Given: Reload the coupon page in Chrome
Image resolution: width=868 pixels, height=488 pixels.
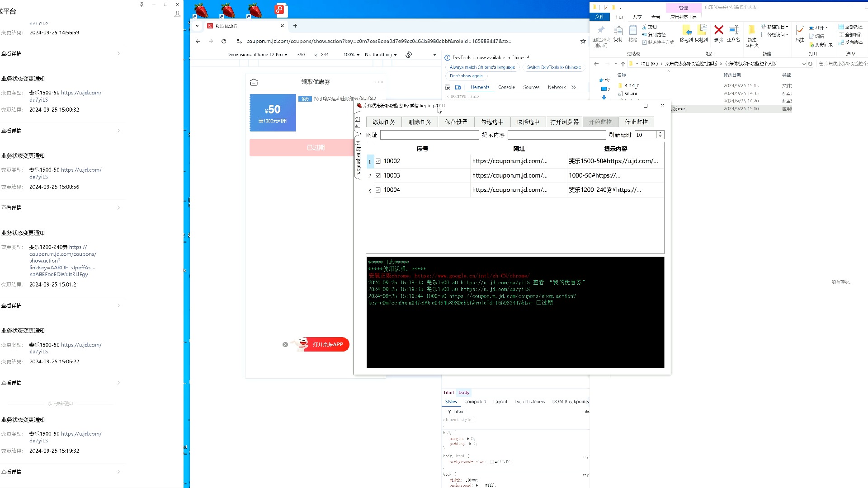Looking at the screenshot, I should 224,41.
